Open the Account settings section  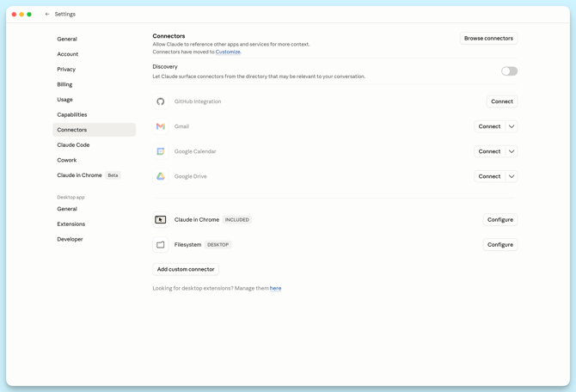(94, 54)
